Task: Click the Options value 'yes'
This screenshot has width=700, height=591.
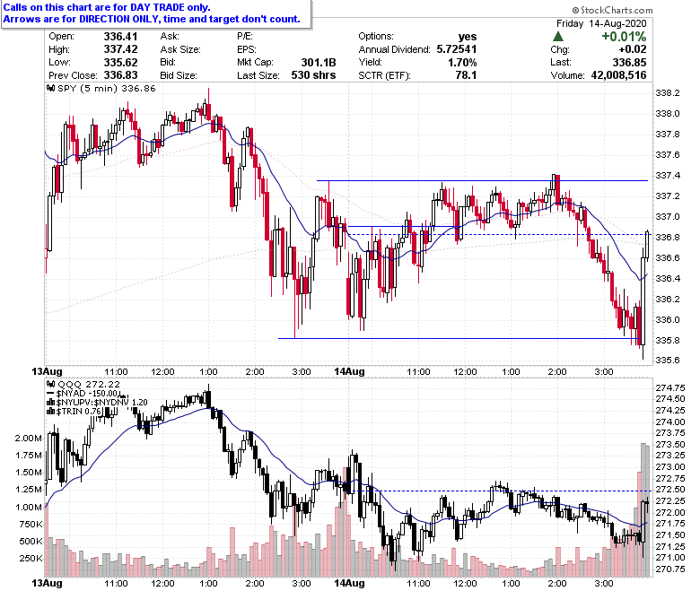Action: (468, 37)
